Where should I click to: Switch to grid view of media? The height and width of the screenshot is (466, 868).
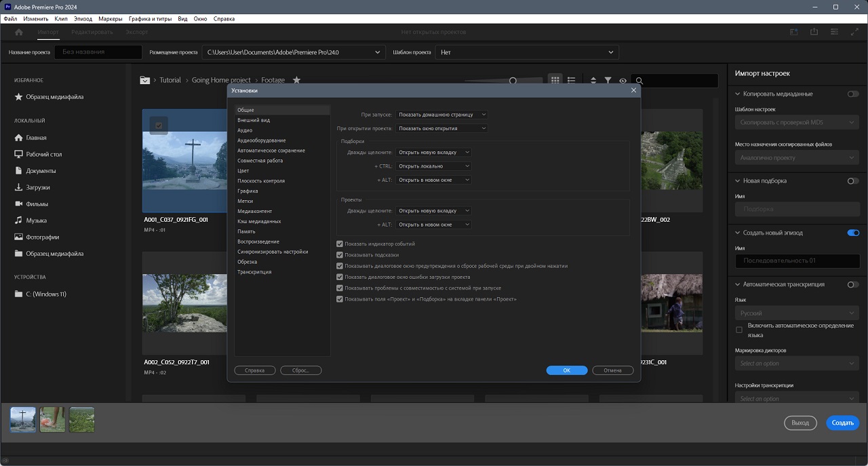555,80
